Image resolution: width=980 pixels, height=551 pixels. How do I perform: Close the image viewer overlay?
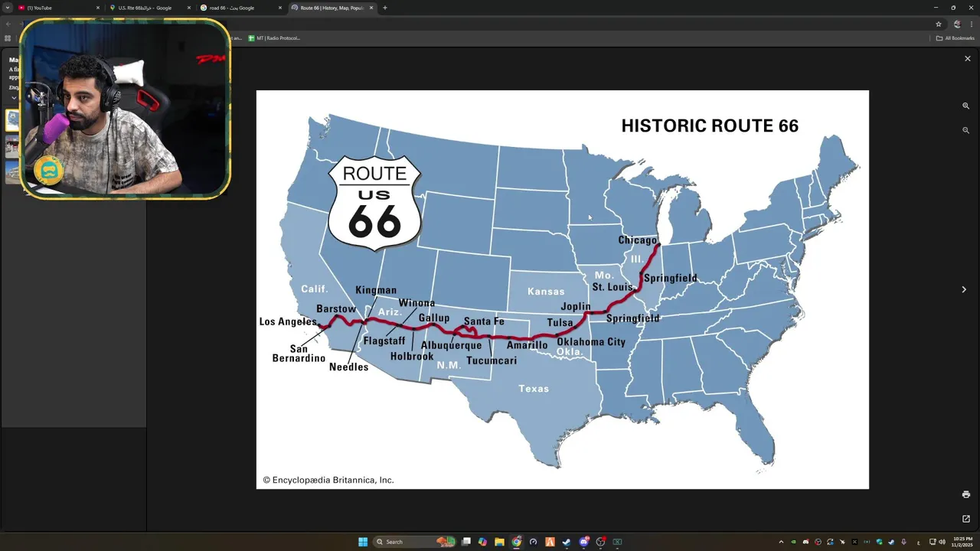pos(967,59)
